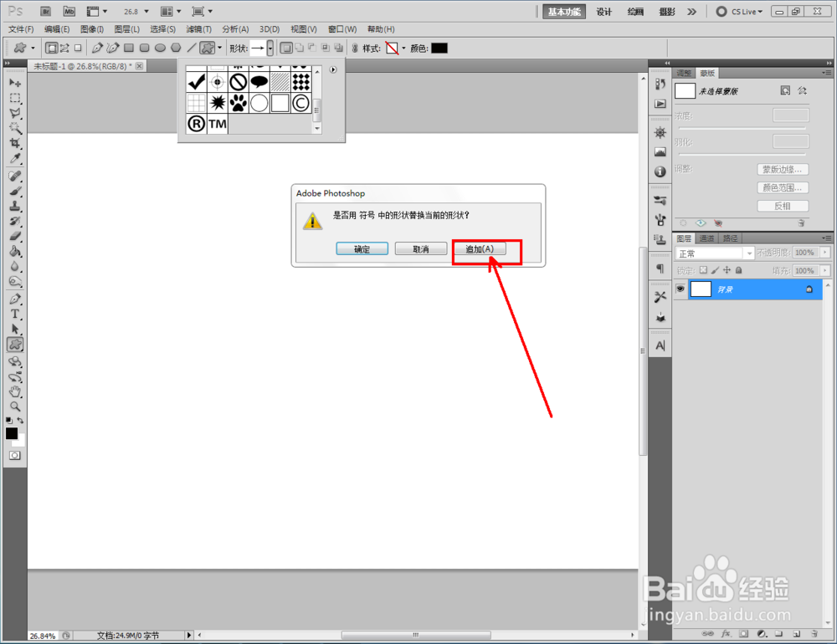Click the foreground color swatch
837x644 pixels.
11,432
